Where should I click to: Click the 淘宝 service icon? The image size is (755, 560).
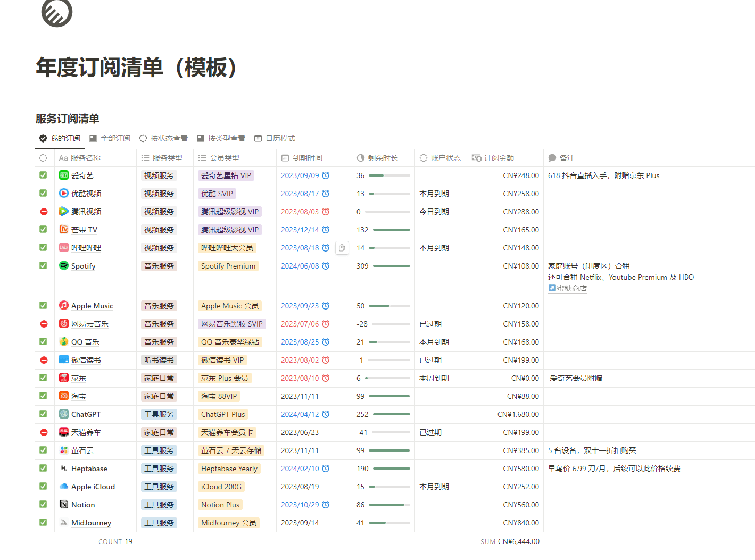pos(64,396)
